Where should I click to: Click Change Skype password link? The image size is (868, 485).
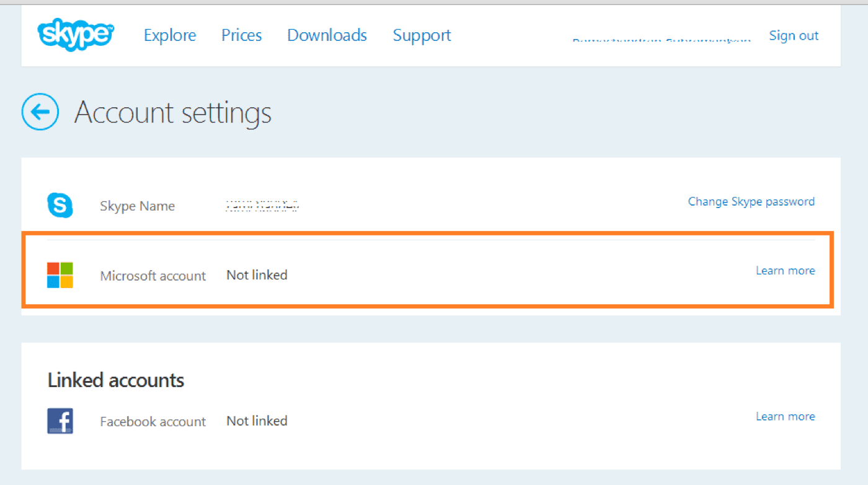coord(751,201)
